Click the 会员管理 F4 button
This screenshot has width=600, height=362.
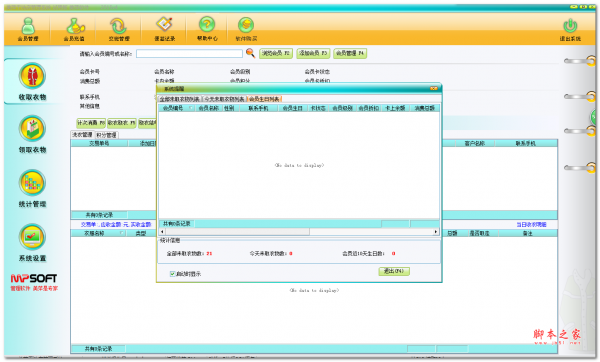click(x=350, y=53)
